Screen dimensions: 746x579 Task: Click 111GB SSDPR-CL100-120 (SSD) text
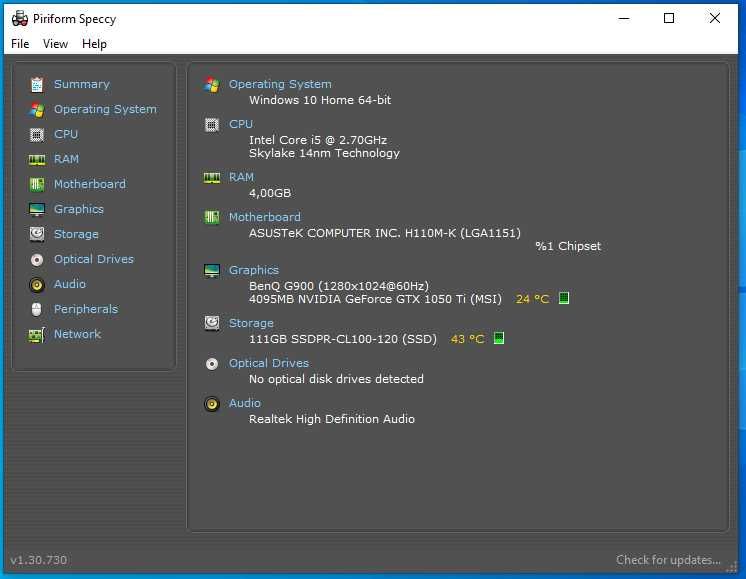tap(343, 339)
